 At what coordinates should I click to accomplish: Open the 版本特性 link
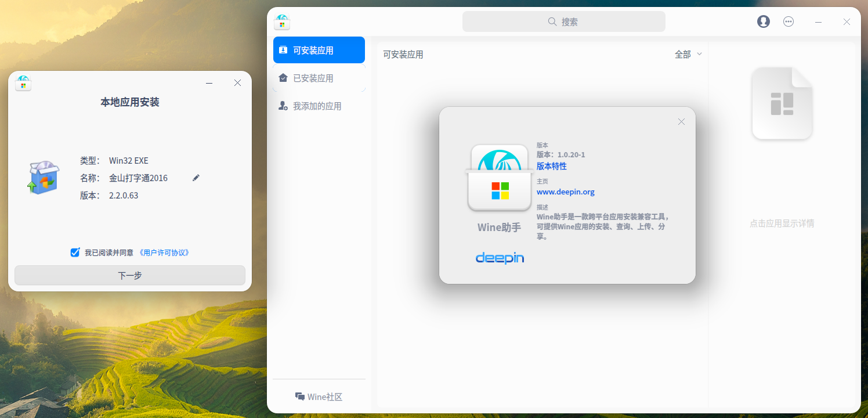(551, 166)
